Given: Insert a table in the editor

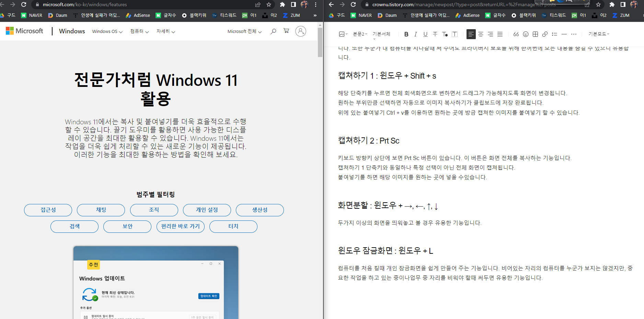Looking at the screenshot, I should 535,34.
